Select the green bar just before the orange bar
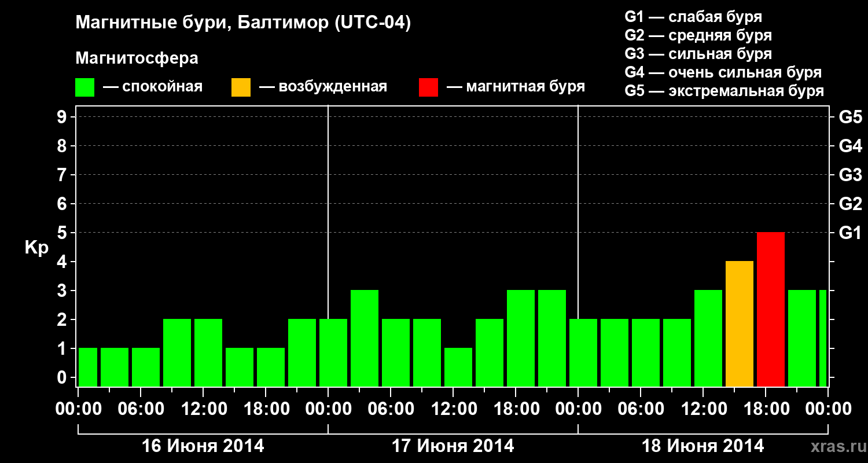The height and width of the screenshot is (463, 868). [708, 339]
